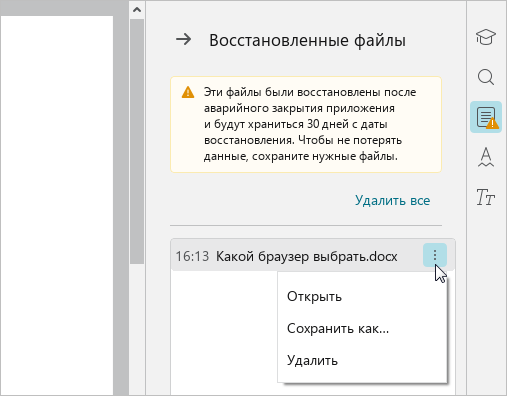This screenshot has width=507, height=396.
Task: Click the warning triangle icon in the notice
Action: click(188, 92)
